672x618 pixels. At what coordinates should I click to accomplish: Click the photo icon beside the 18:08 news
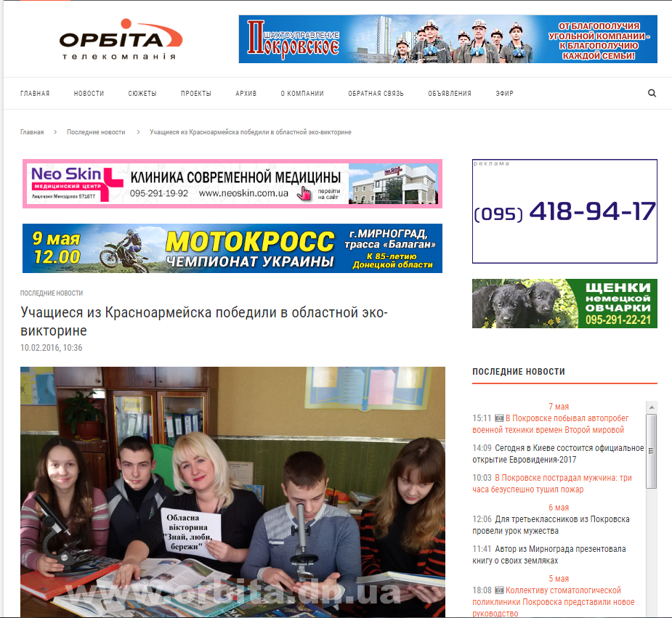(499, 591)
